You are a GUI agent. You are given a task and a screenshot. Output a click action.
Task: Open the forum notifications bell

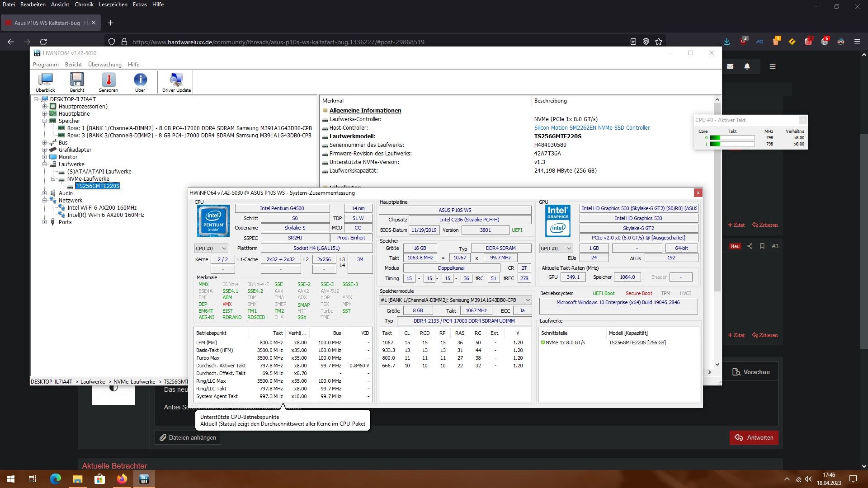[747, 66]
